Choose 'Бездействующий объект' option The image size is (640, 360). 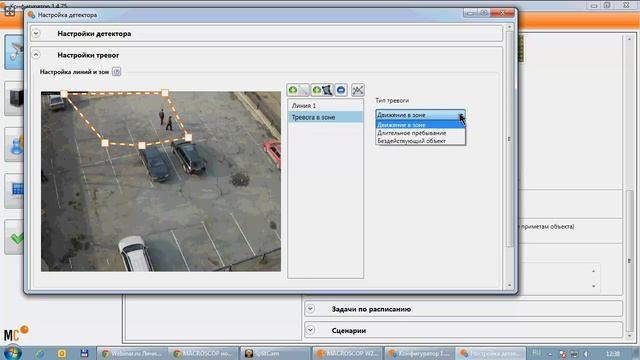tap(420, 141)
